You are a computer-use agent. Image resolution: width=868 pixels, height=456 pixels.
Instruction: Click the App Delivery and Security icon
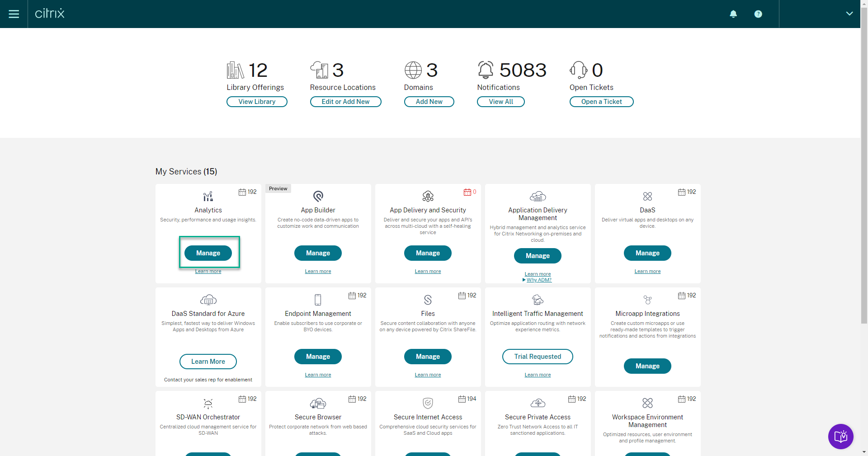point(428,196)
